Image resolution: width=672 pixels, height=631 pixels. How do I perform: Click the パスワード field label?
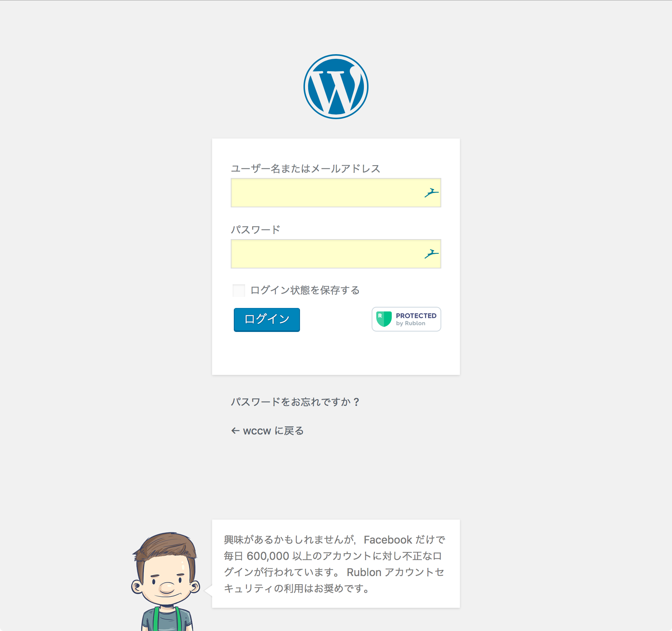coord(255,230)
